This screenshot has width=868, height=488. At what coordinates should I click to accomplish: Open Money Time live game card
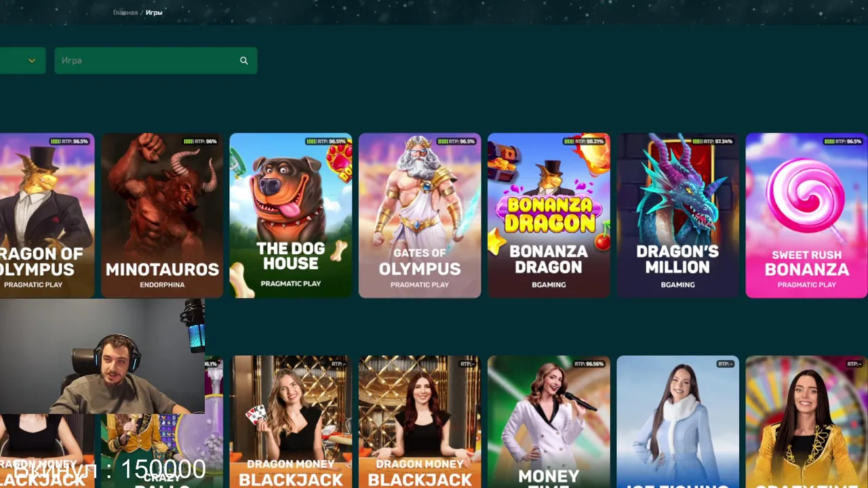549,422
